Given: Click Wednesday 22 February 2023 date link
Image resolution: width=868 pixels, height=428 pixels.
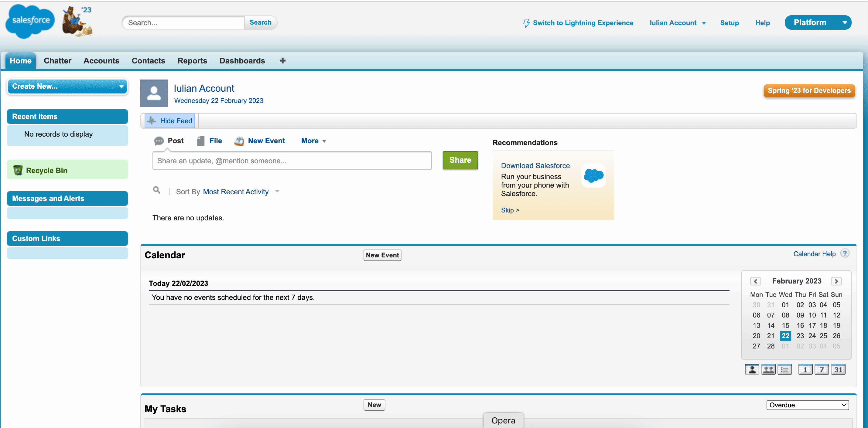Looking at the screenshot, I should pyautogui.click(x=218, y=101).
